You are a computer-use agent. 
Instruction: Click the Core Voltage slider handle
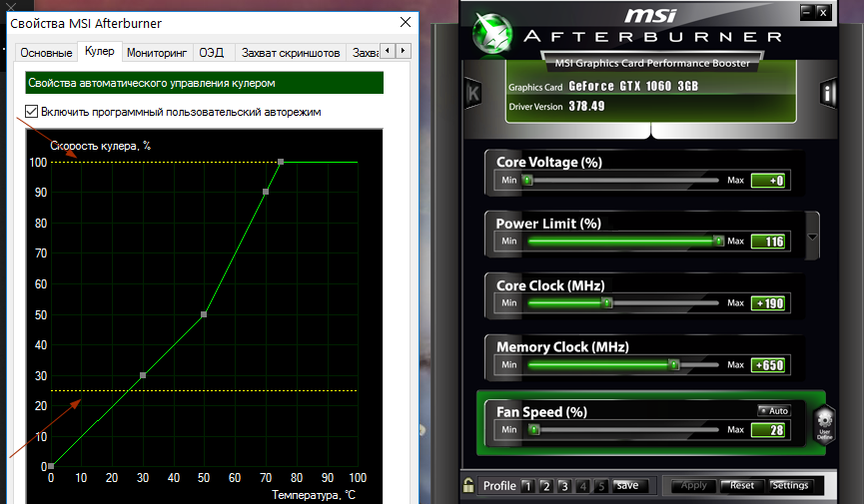[527, 180]
